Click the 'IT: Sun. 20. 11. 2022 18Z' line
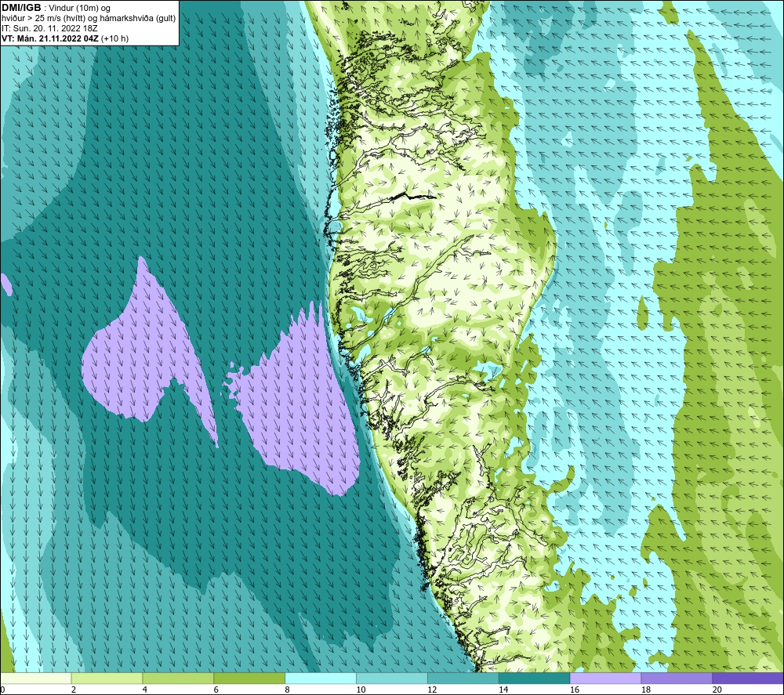 coord(49,28)
